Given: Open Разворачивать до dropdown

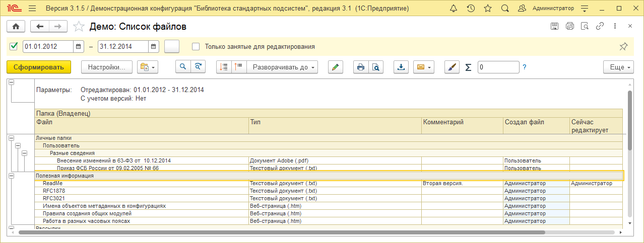Looking at the screenshot, I should [283, 67].
